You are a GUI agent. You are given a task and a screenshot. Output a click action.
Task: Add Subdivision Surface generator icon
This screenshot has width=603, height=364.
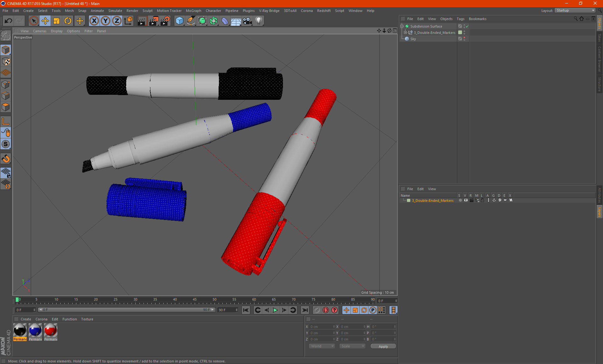pyautogui.click(x=202, y=21)
